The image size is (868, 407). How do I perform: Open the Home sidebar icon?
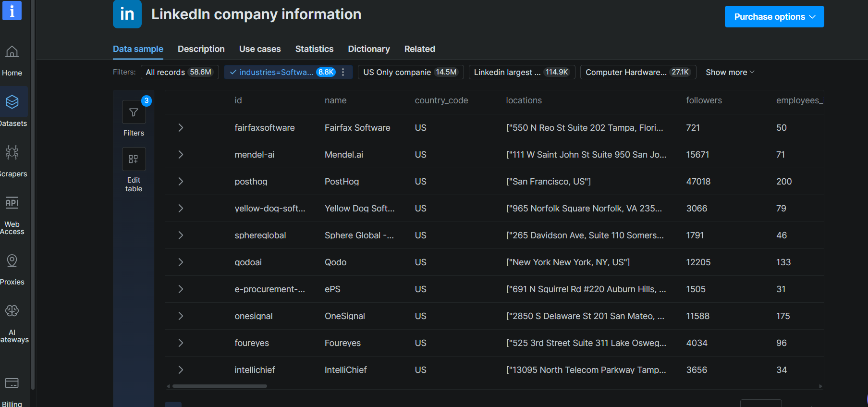click(12, 51)
